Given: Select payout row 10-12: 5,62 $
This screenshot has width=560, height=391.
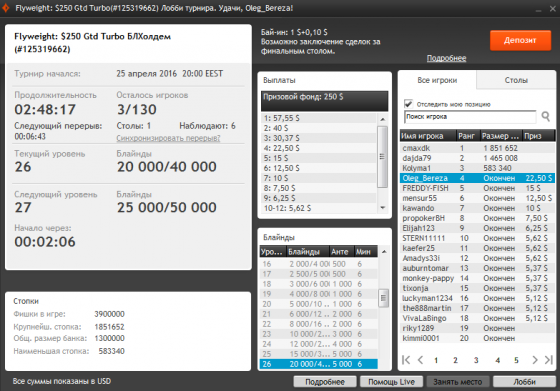Looking at the screenshot, I should coord(319,208).
